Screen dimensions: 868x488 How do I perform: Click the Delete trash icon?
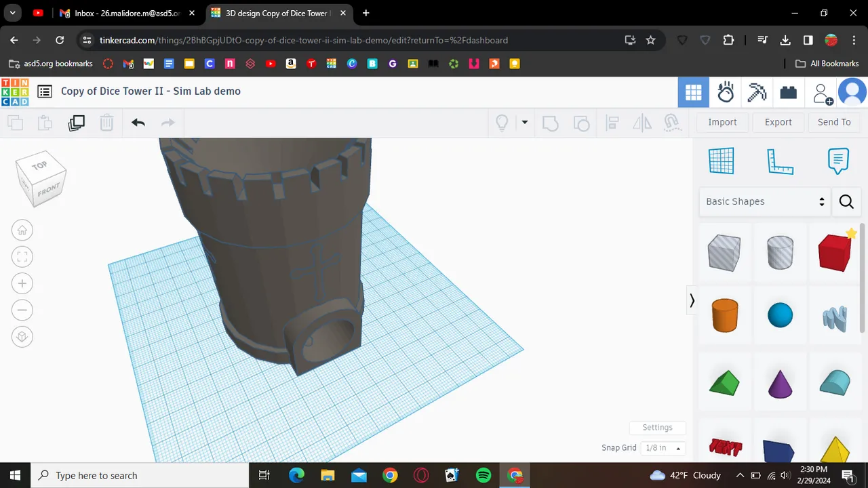[106, 123]
